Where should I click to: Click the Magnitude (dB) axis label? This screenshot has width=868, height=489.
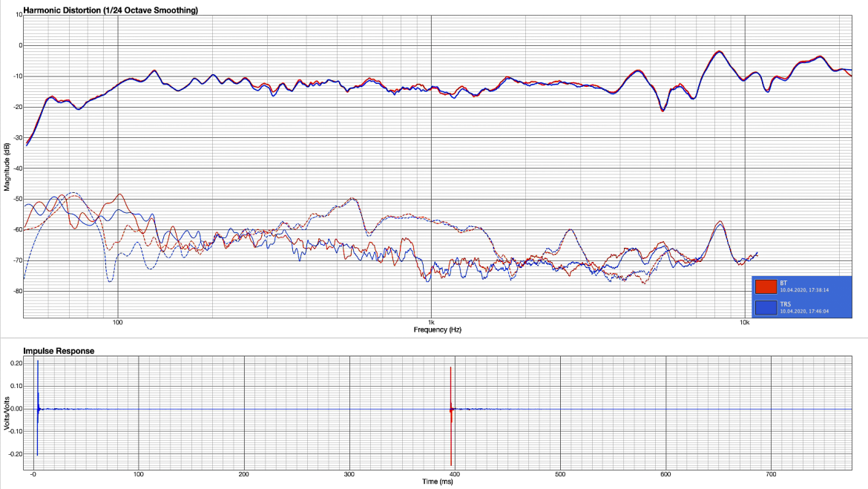(7, 167)
